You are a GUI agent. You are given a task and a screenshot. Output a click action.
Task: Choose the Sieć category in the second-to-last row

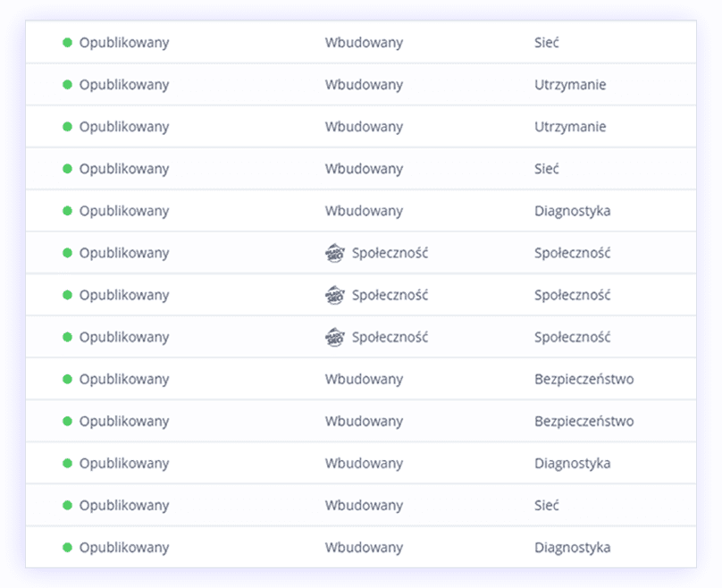pos(547,505)
